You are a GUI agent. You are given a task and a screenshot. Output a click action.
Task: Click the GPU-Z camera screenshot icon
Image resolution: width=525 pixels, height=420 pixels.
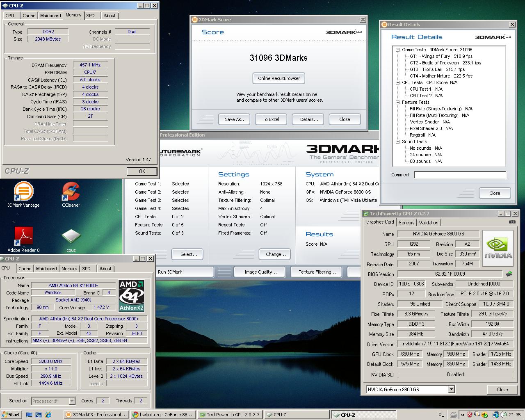coord(512,222)
